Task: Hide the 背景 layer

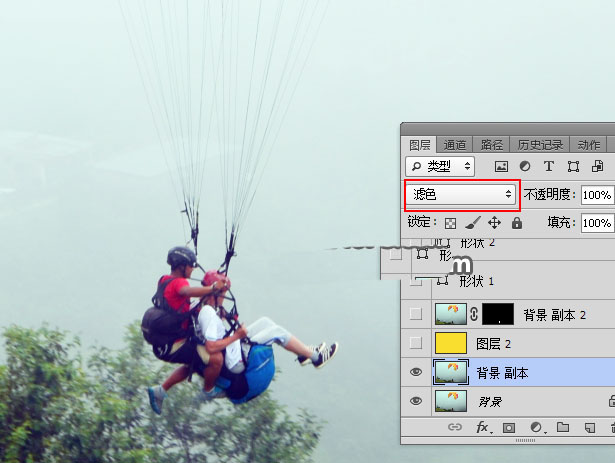Action: pyautogui.click(x=416, y=402)
